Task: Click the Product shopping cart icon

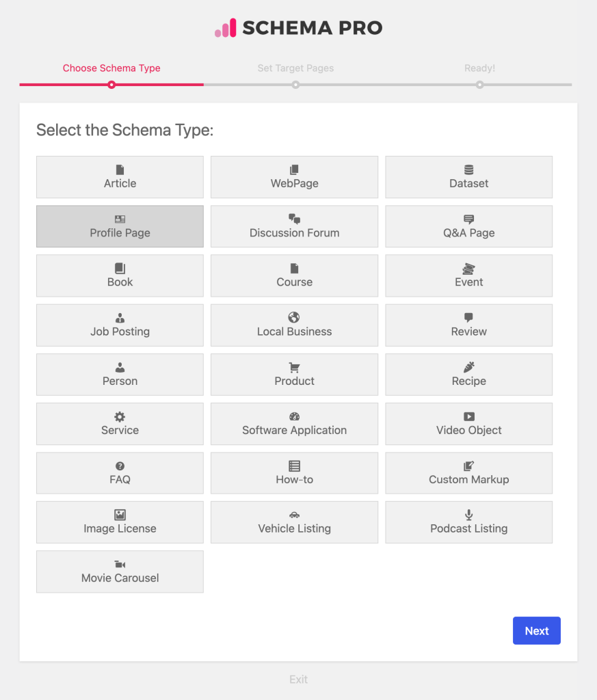Action: (294, 367)
